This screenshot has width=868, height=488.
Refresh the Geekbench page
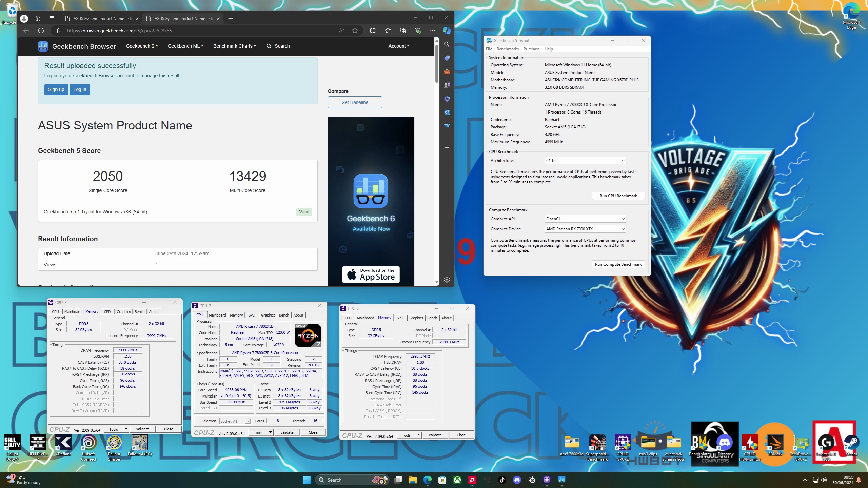41,30
